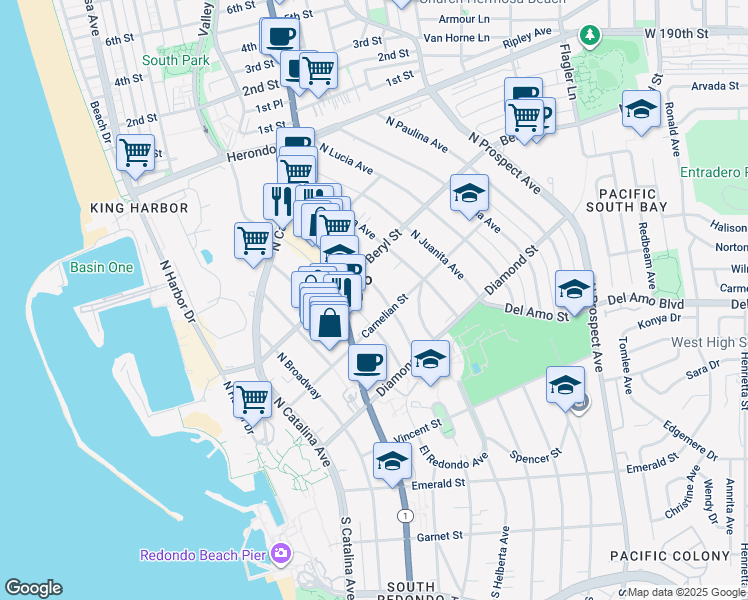Open the Redondo Beach Pier camera marker
The width and height of the screenshot is (748, 600).
pos(281,554)
